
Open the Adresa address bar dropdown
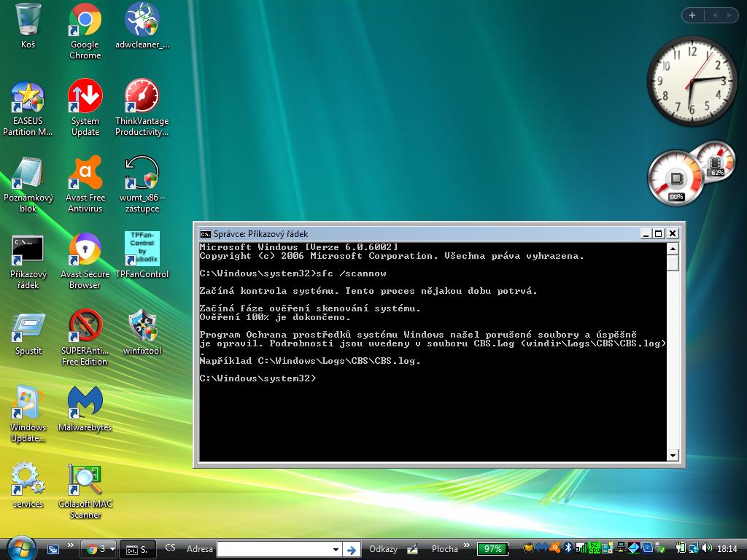[336, 549]
